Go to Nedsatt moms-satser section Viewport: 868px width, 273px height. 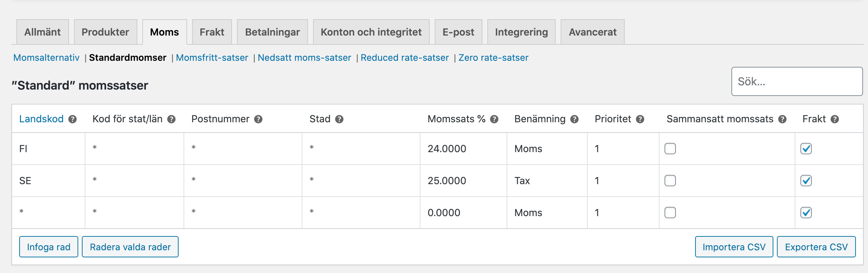point(305,58)
